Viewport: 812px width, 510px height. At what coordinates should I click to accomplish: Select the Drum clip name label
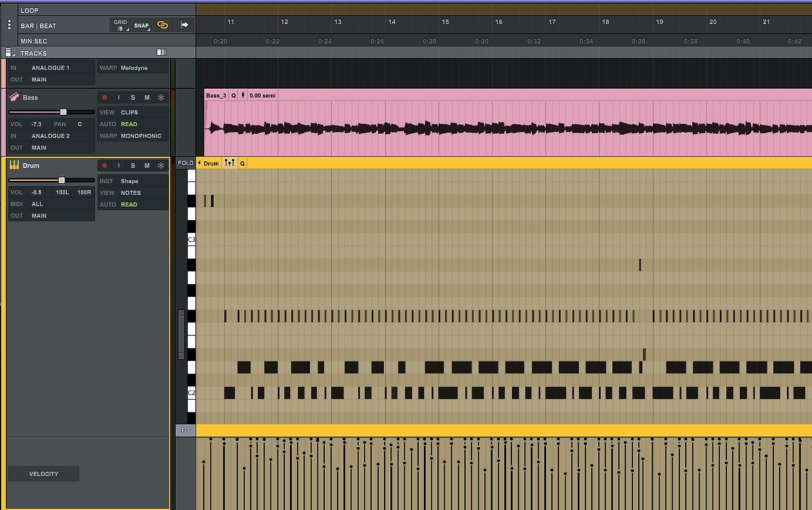pyautogui.click(x=211, y=164)
